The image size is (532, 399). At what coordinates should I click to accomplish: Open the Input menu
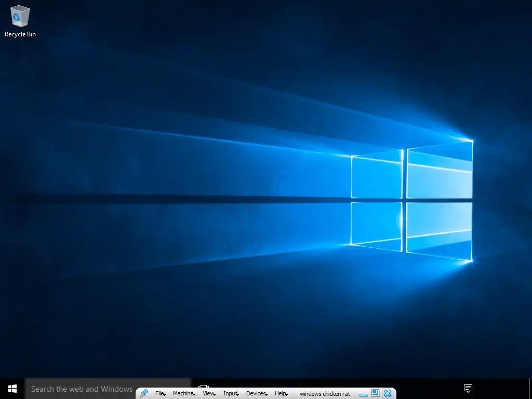pos(231,394)
